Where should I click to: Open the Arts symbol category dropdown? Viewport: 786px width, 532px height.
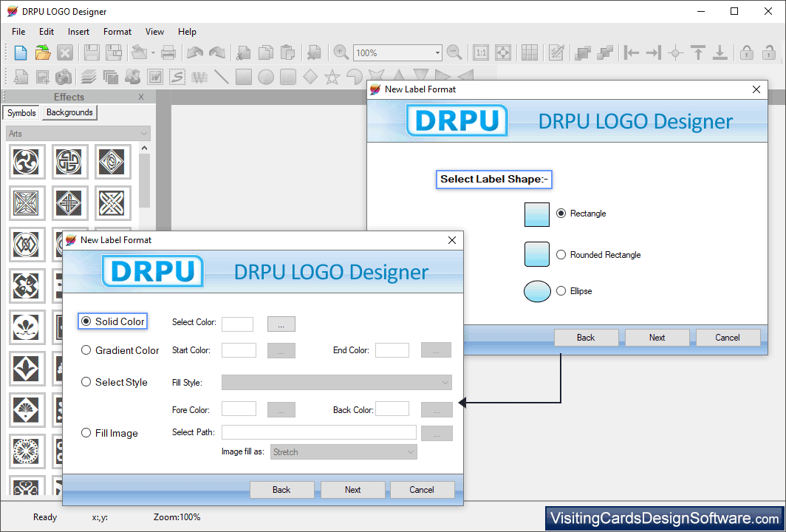(x=78, y=134)
